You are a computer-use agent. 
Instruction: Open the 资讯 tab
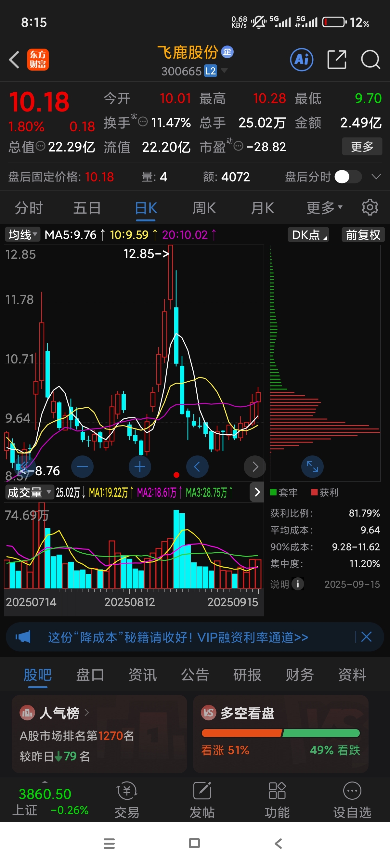142,675
